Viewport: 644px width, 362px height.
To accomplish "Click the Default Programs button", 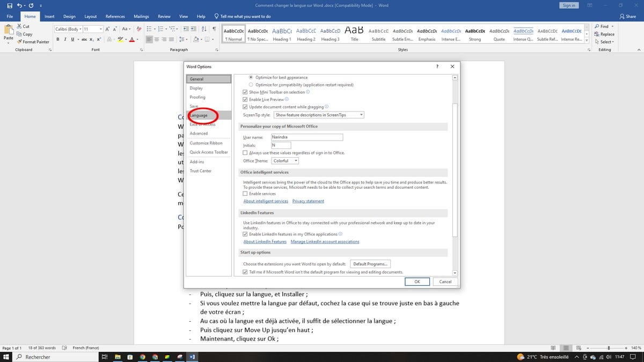I will click(x=370, y=264).
